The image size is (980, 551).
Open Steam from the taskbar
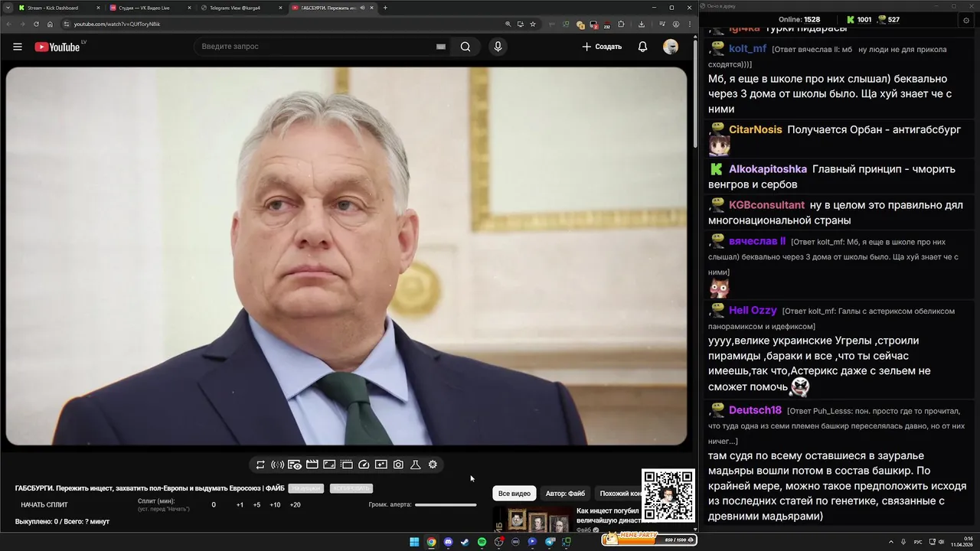pos(465,542)
